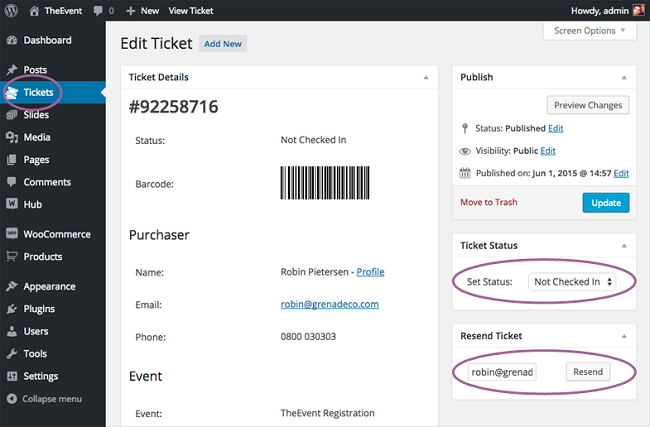Open the WooCommerce menu item

[x=56, y=234]
